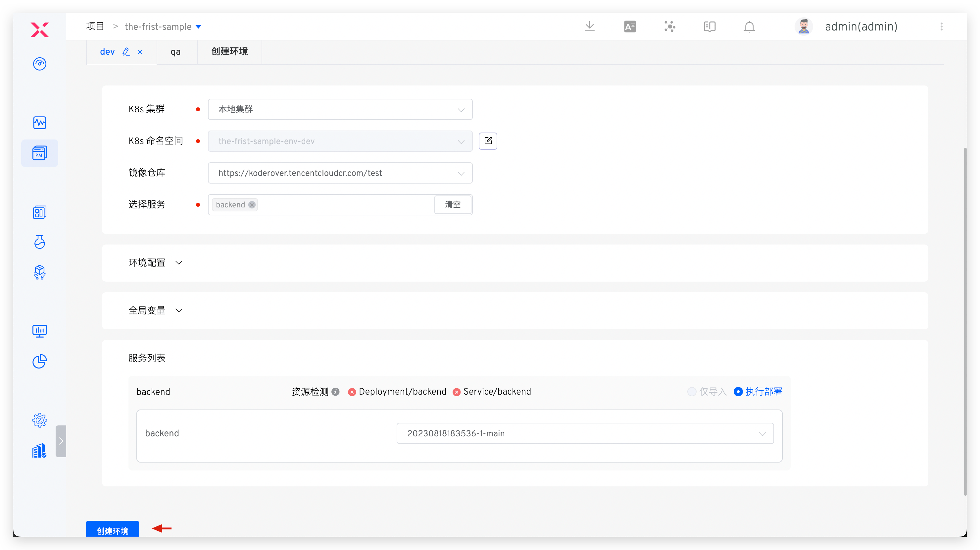980x550 pixels.
Task: Open the 创建环境 tab
Action: pos(229,52)
